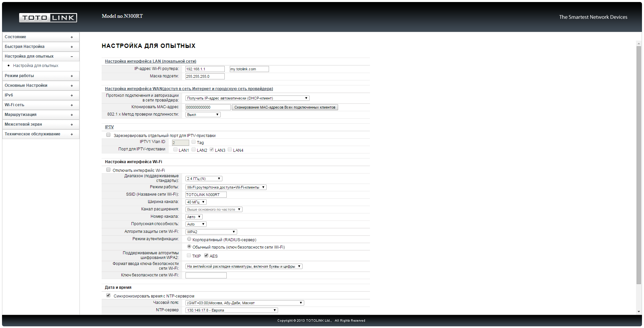This screenshot has width=644, height=328.
Task: Expand Межсетевой экран plus icon
Action: pyautogui.click(x=72, y=125)
